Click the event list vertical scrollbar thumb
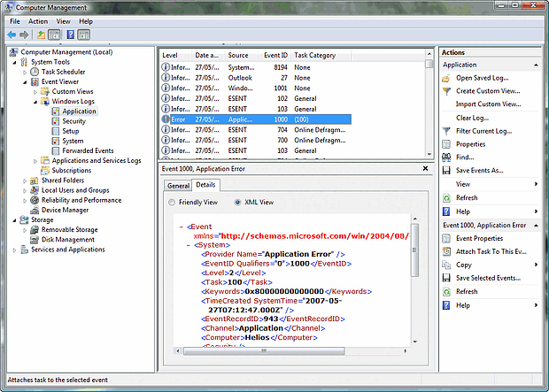 click(429, 64)
